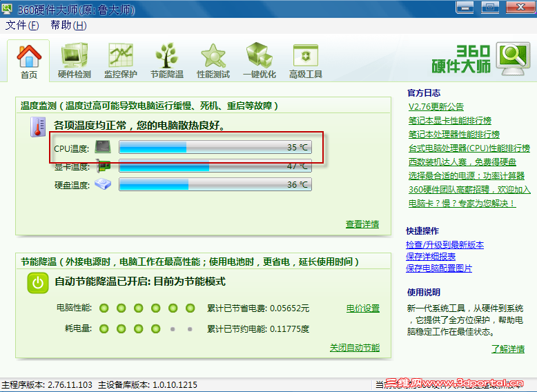Screen dimensions: 537x392
Task: Click the hard disk icon
Action: (103, 184)
